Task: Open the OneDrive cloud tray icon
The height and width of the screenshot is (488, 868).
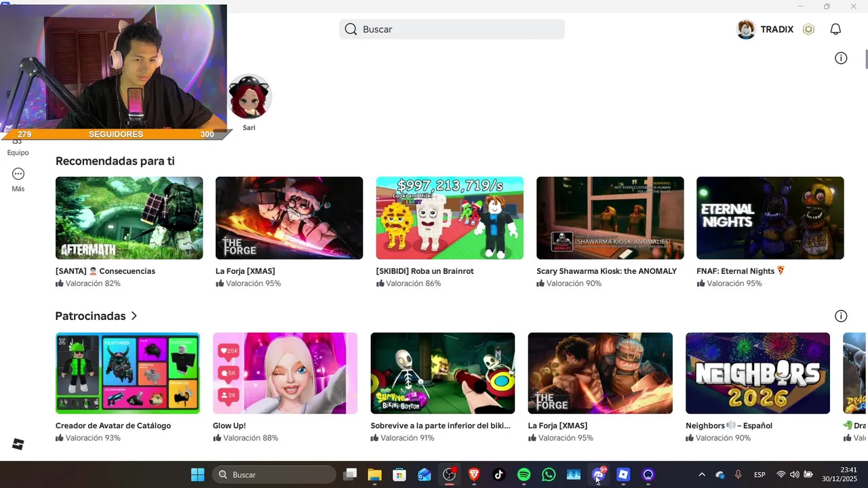Action: (720, 474)
